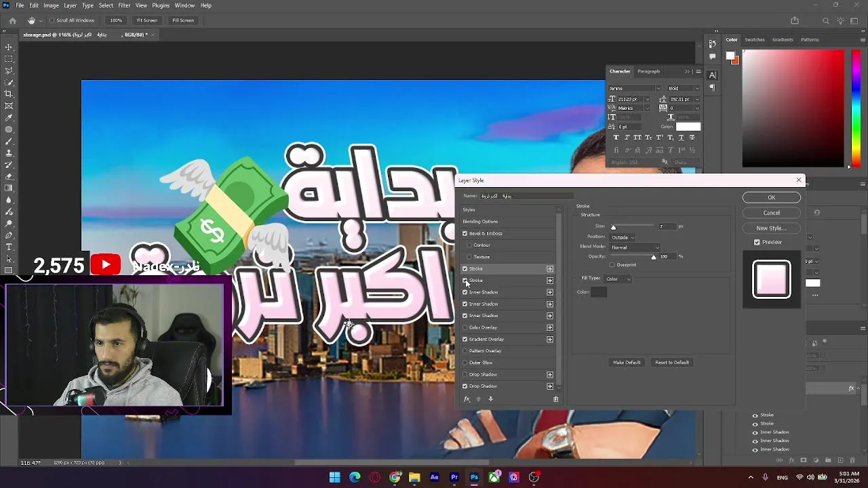The width and height of the screenshot is (868, 488).
Task: Uncheck the Preview checkbox
Action: click(x=757, y=242)
